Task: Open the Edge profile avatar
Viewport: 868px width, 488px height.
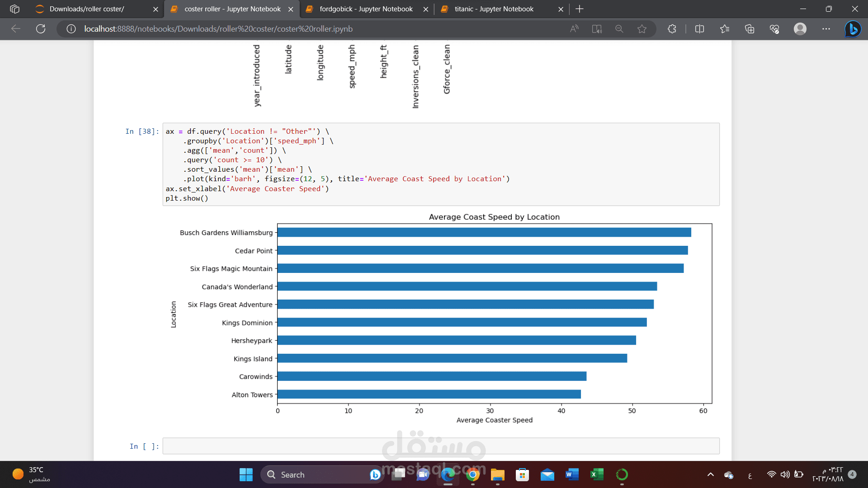Action: (x=800, y=29)
